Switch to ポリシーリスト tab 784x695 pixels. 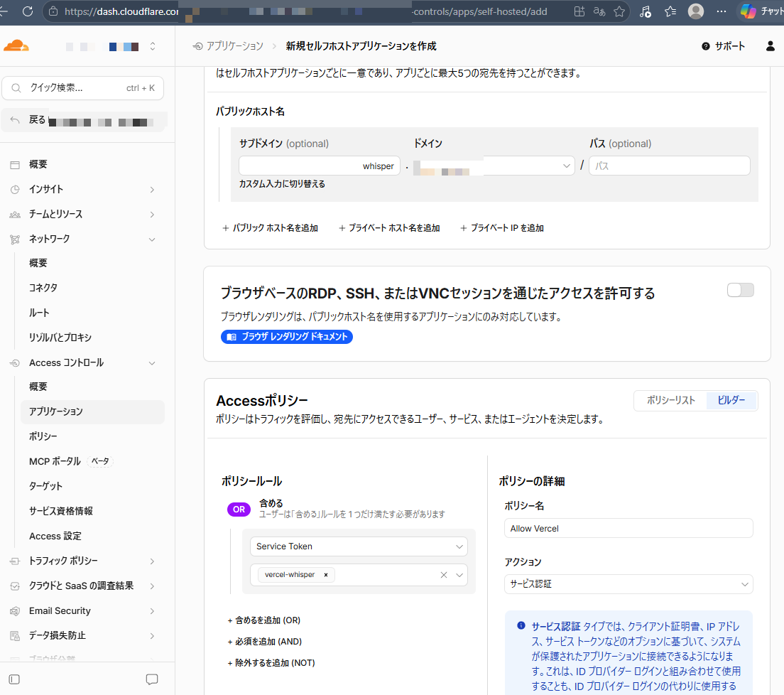[x=670, y=400]
